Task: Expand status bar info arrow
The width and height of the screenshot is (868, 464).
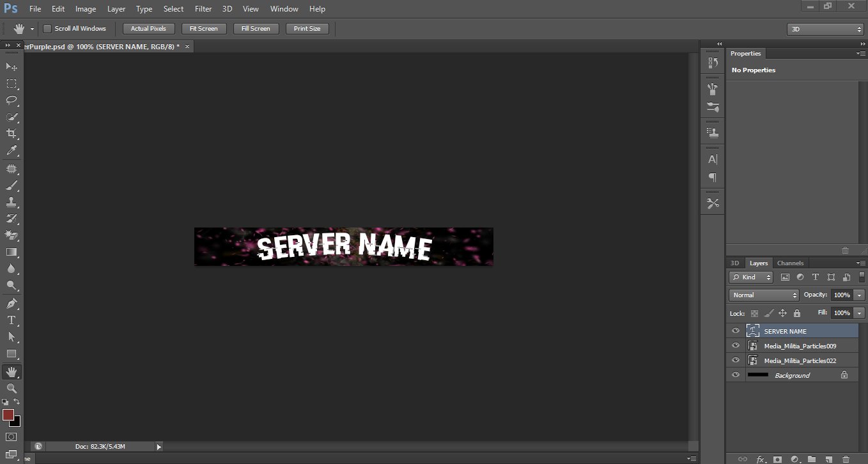Action: [x=159, y=447]
